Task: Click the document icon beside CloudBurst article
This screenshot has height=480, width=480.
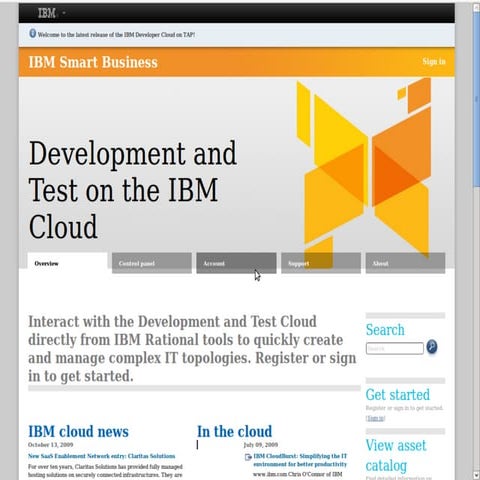Action: coord(248,457)
